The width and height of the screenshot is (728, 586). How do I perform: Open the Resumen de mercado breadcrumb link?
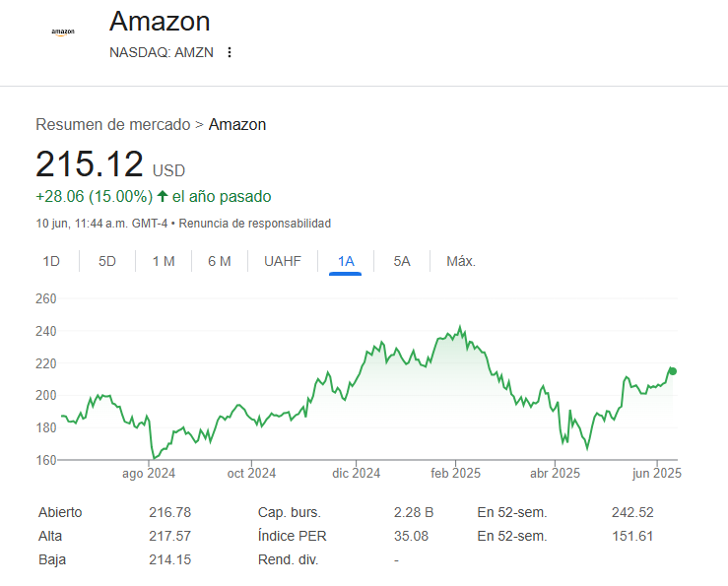pyautogui.click(x=113, y=124)
